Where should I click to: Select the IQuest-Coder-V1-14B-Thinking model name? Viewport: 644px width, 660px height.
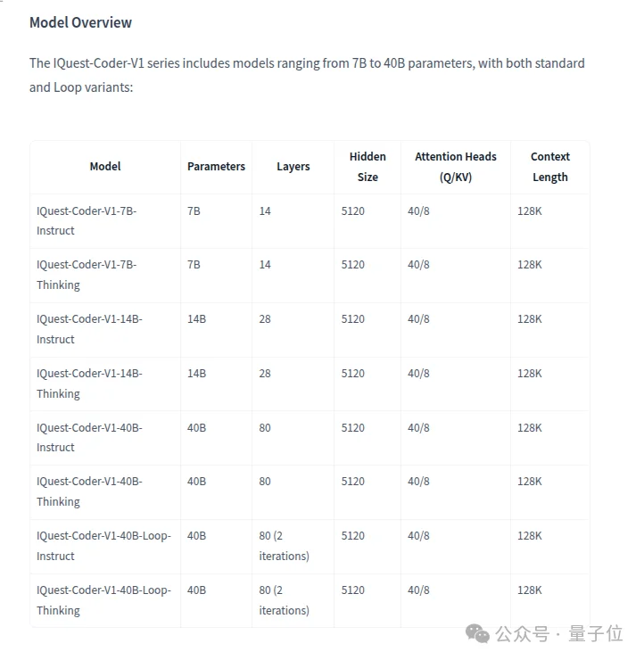tap(89, 384)
